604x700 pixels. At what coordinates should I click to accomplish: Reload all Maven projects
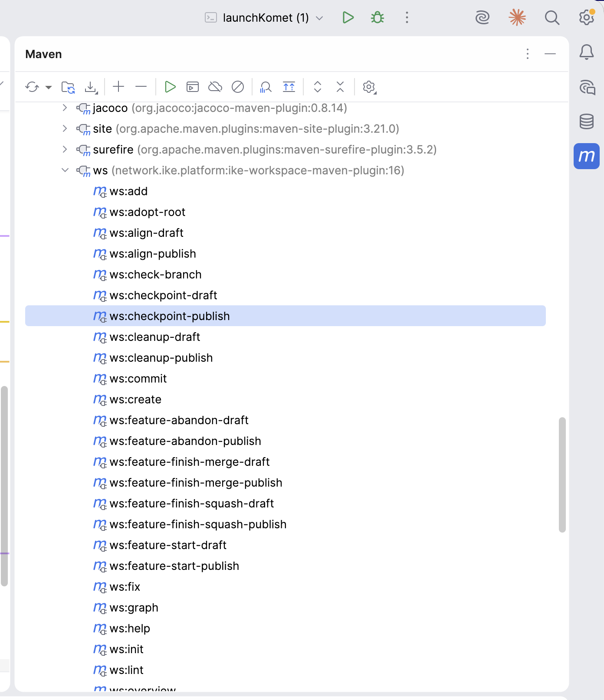[x=32, y=87]
